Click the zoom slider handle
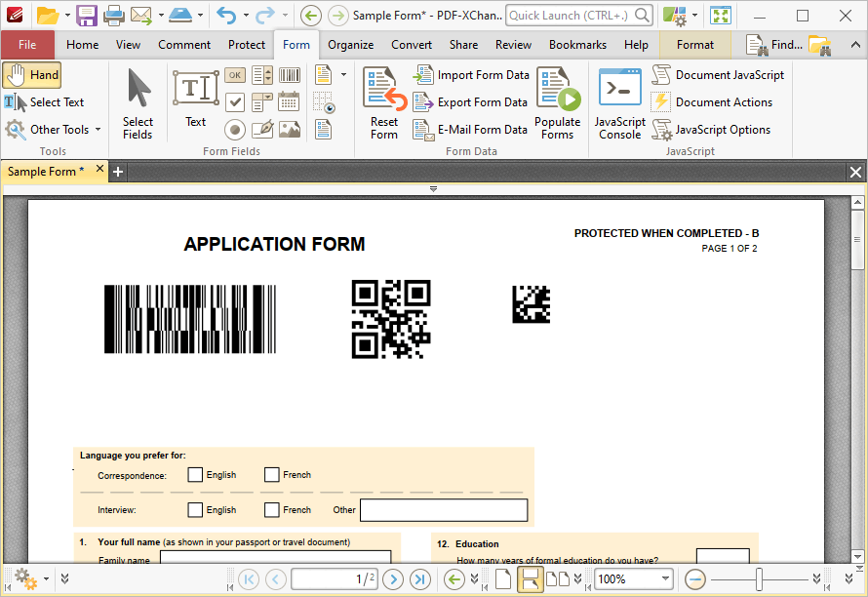Viewport: 868px width, 597px height. pyautogui.click(x=759, y=579)
